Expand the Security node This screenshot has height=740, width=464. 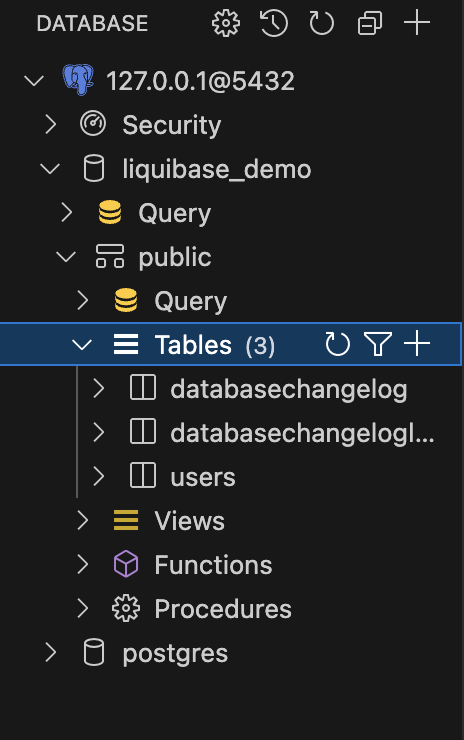pyautogui.click(x=51, y=125)
